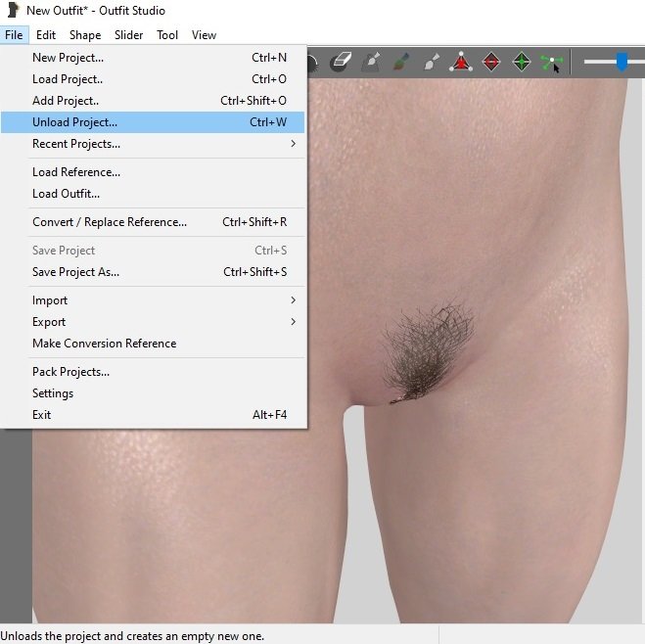The image size is (645, 644).
Task: Select the alpha brush tool icon
Action: tap(431, 63)
